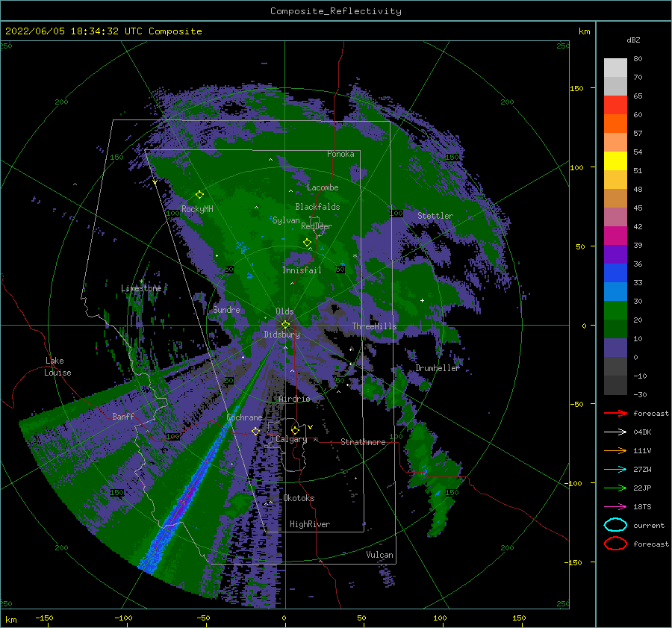Click the Strathmore town label
This screenshot has height=628, width=672.
click(x=363, y=442)
